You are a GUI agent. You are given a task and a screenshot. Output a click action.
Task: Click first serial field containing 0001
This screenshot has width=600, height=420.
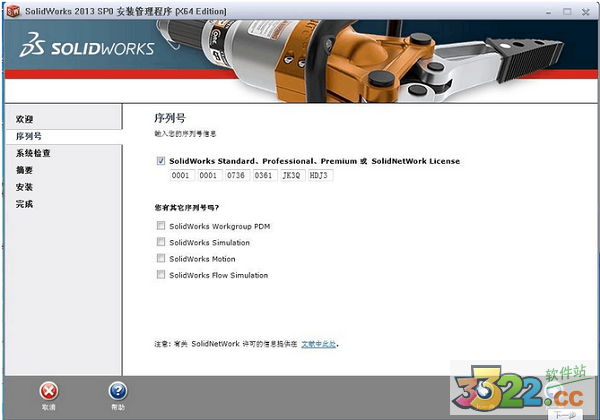point(182,175)
